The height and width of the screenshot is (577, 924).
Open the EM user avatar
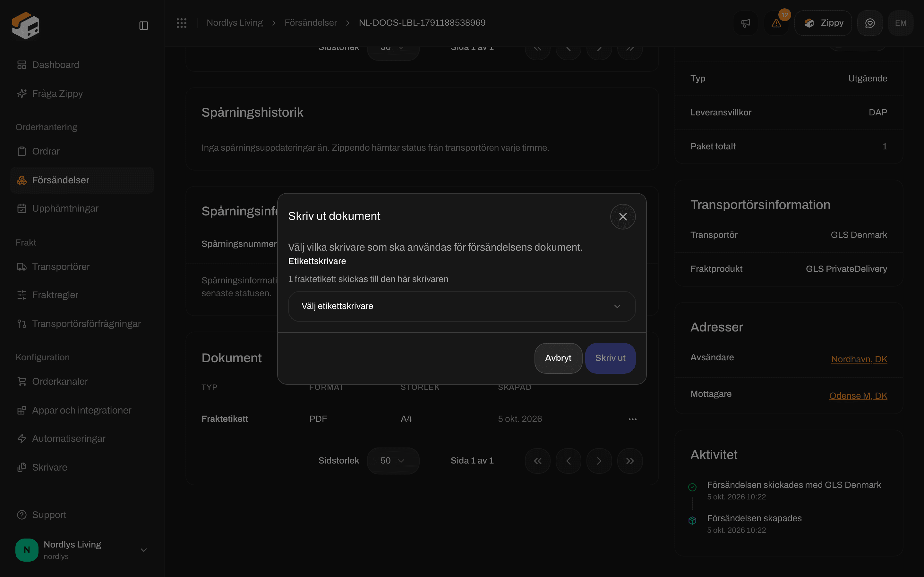(901, 23)
